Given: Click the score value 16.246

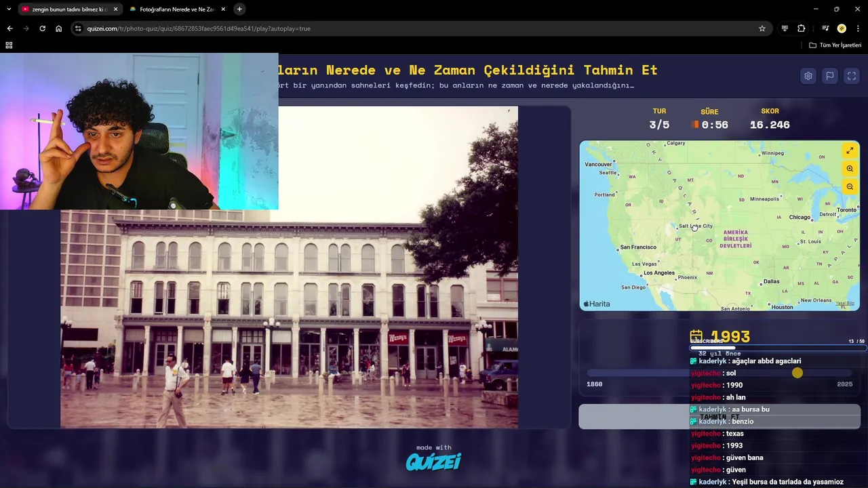Looking at the screenshot, I should [770, 125].
